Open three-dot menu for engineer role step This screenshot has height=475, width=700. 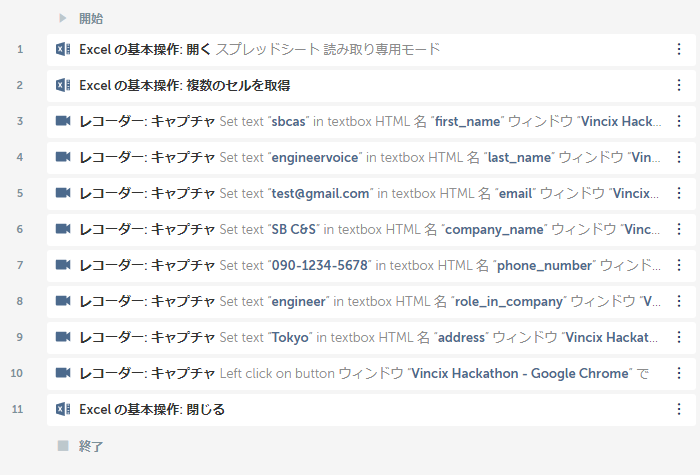tap(679, 301)
